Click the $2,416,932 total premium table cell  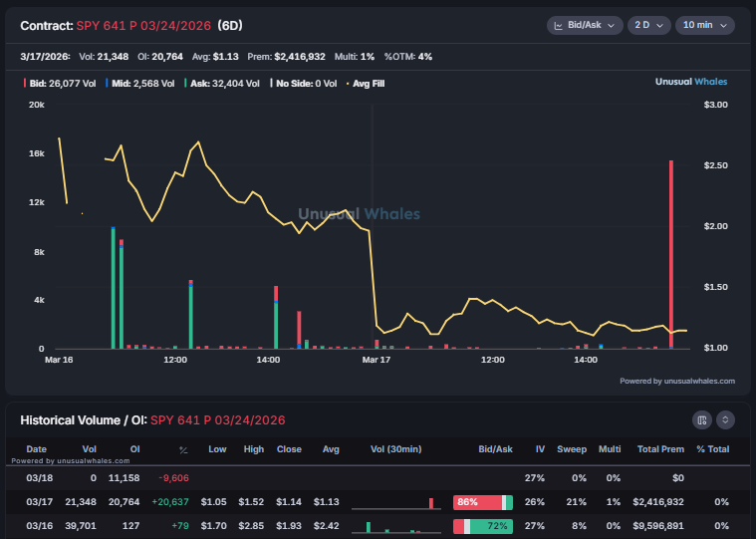658,502
